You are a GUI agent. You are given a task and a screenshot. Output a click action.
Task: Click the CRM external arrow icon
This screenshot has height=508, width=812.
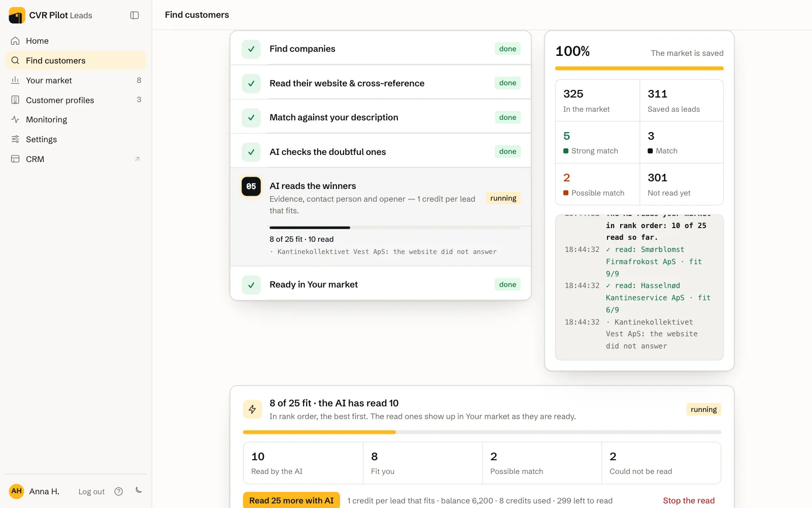[x=137, y=159]
